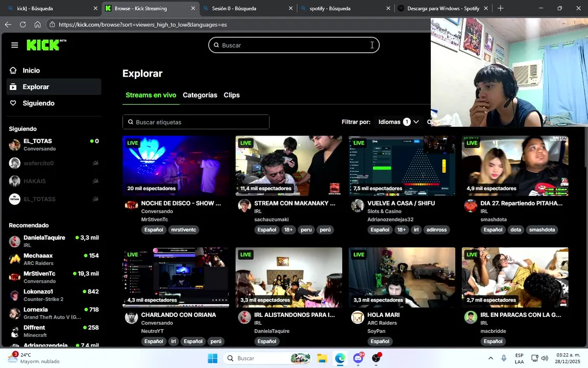Open NOCHE DE DISCO stream thumbnail
Image resolution: width=588 pixels, height=368 pixels.
coord(176,166)
